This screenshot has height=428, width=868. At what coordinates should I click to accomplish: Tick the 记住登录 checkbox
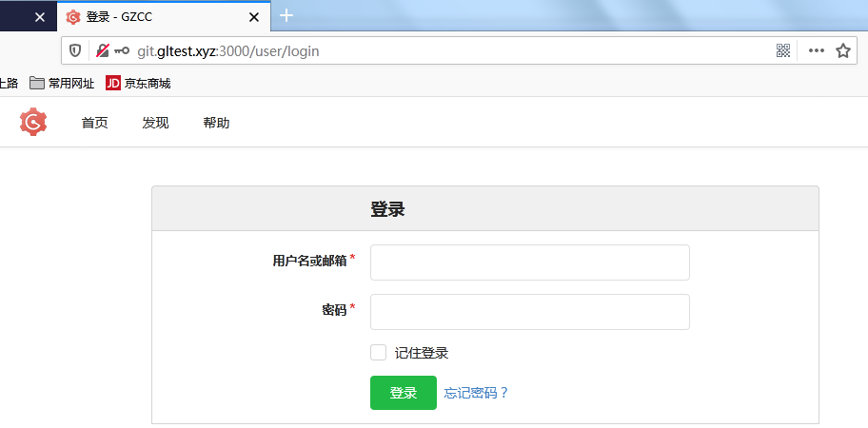[x=378, y=353]
